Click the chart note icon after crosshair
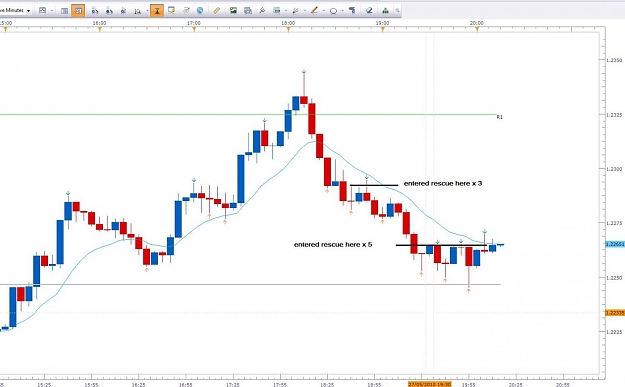This screenshot has width=625, height=387. pyautogui.click(x=171, y=10)
